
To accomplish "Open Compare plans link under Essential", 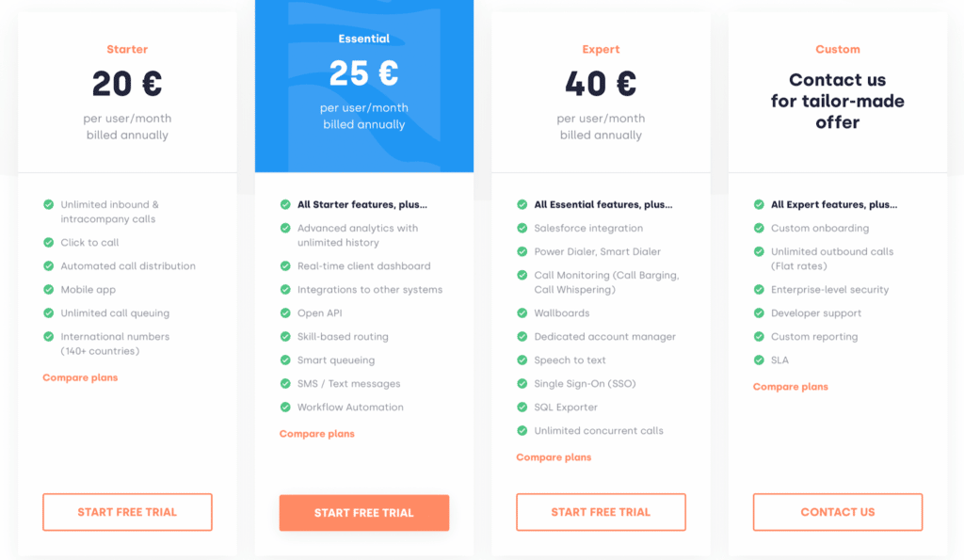I will coord(317,434).
